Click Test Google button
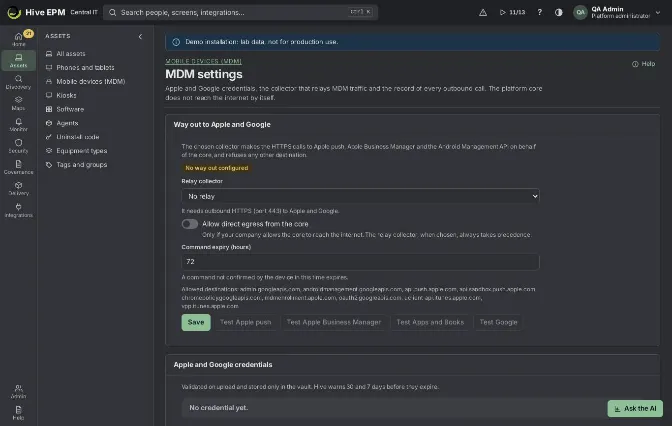 click(x=498, y=322)
